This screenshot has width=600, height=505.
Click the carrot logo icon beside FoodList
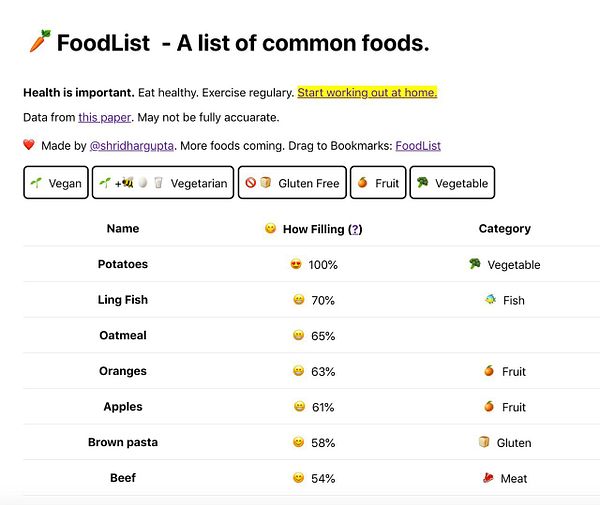[x=37, y=43]
